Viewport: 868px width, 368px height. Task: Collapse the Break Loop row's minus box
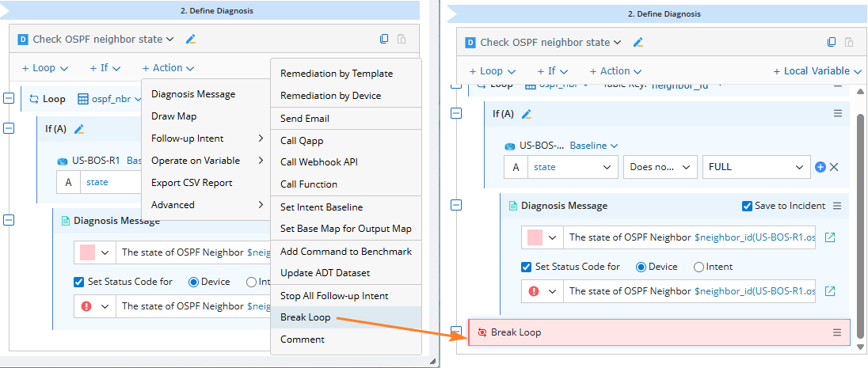tap(456, 332)
